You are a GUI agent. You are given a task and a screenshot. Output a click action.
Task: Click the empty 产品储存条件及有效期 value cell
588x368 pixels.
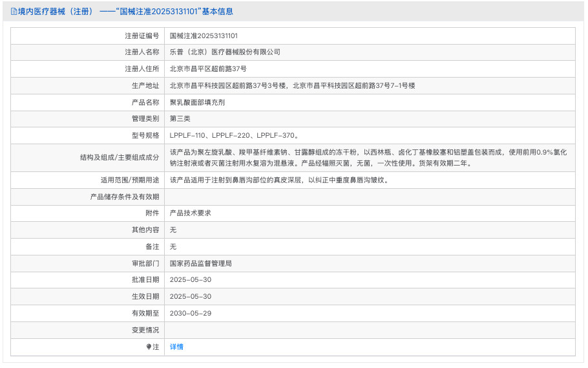(370, 197)
